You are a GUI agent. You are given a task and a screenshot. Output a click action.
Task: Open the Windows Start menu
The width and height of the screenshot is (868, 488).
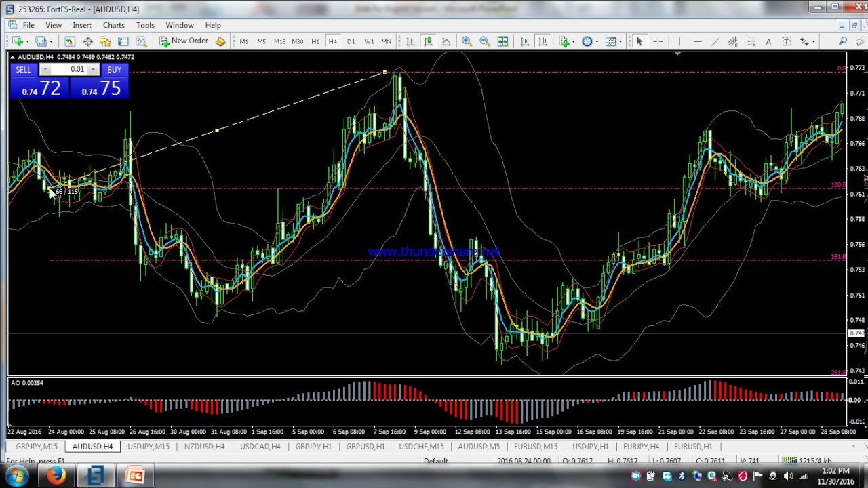(16, 476)
